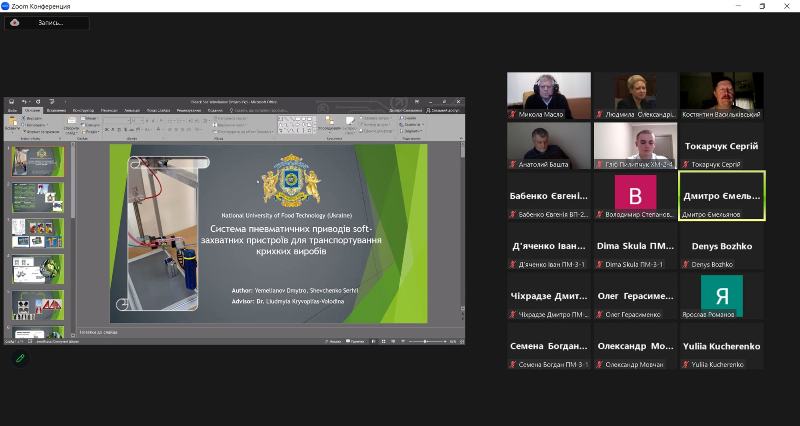
Task: Switch to Slide Sorter view in status bar
Action: tap(384, 341)
